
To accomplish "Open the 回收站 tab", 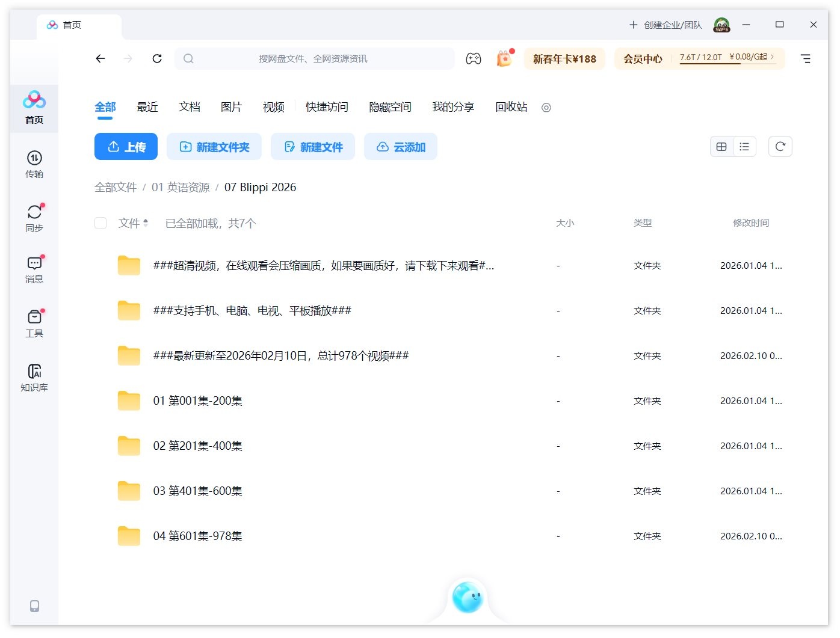I will pos(510,107).
